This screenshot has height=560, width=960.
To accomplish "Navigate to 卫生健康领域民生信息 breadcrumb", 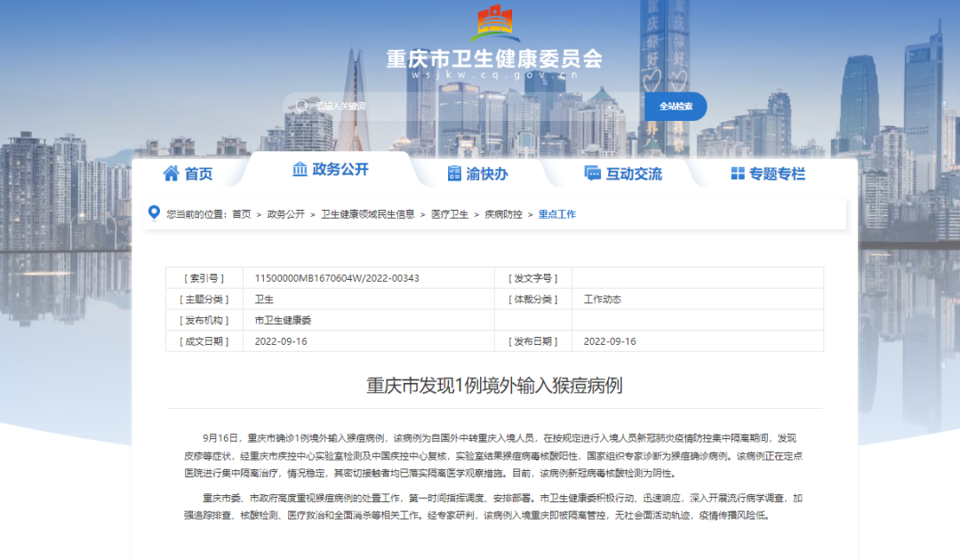I will pyautogui.click(x=367, y=214).
